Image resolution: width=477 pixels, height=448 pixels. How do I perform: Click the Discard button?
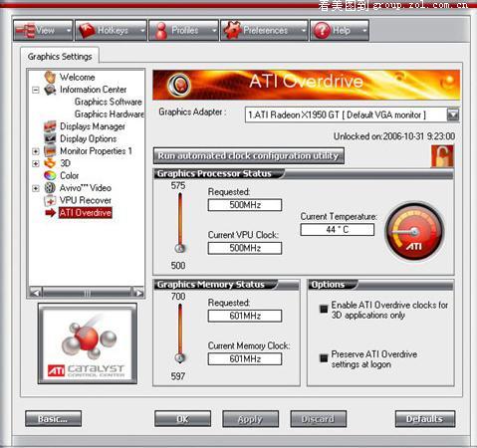coord(318,419)
